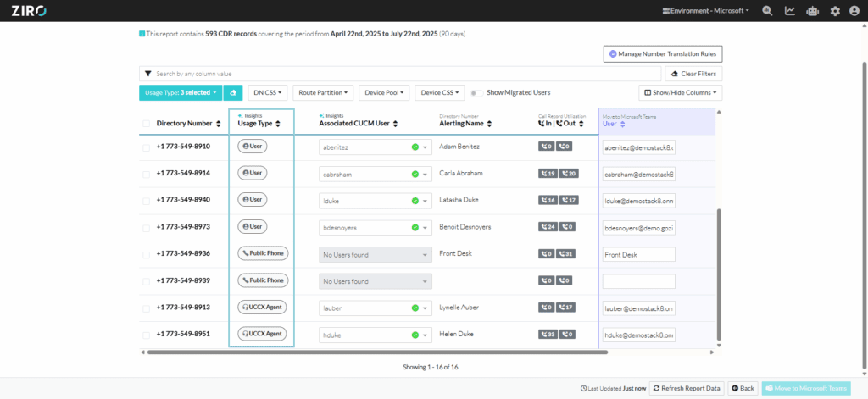Viewport: 868px width, 399px height.
Task: Click Manage Number Translation Rules button
Action: 663,54
